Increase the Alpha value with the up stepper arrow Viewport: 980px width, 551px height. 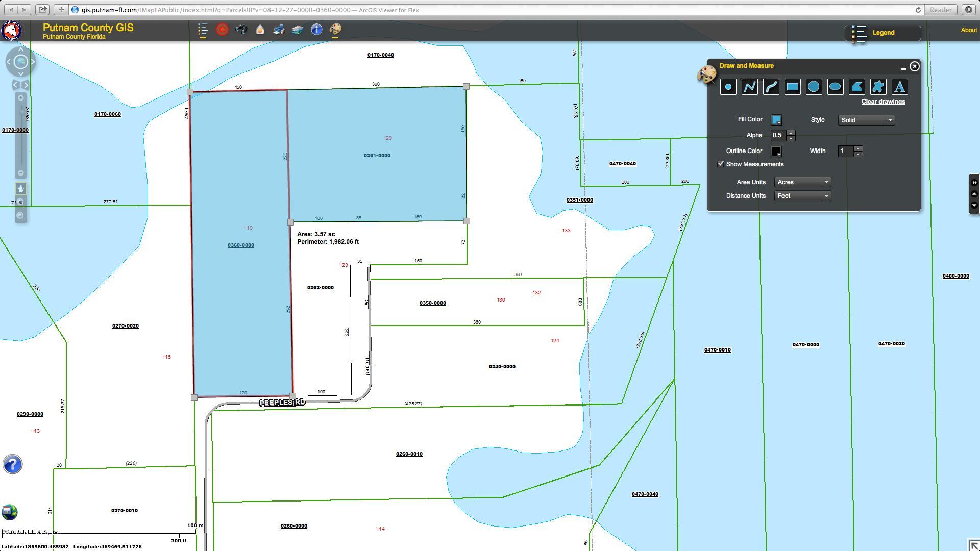(791, 133)
